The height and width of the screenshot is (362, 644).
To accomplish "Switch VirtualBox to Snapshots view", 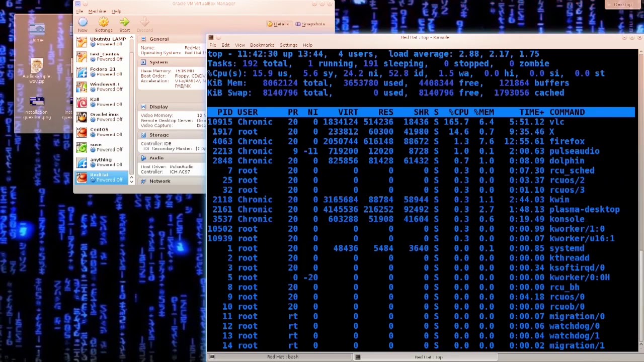I will pyautogui.click(x=310, y=24).
